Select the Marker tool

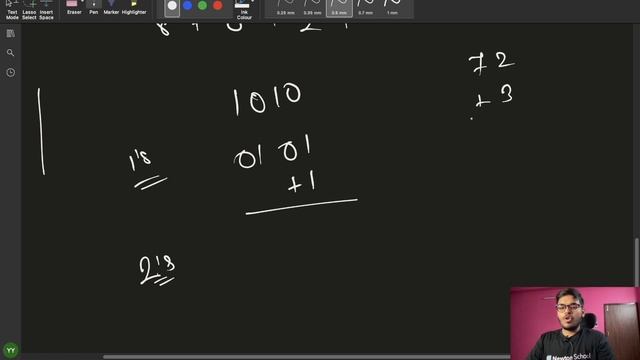(111, 8)
